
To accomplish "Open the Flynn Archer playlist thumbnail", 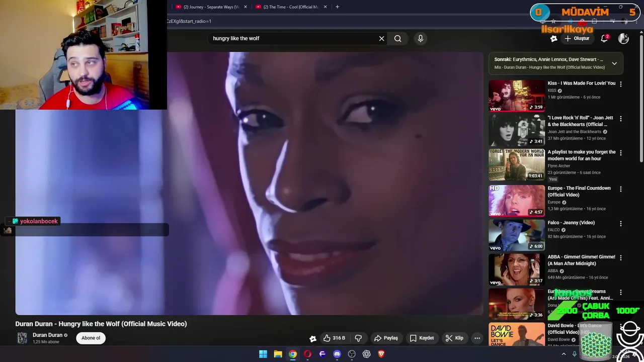I will point(517,164).
